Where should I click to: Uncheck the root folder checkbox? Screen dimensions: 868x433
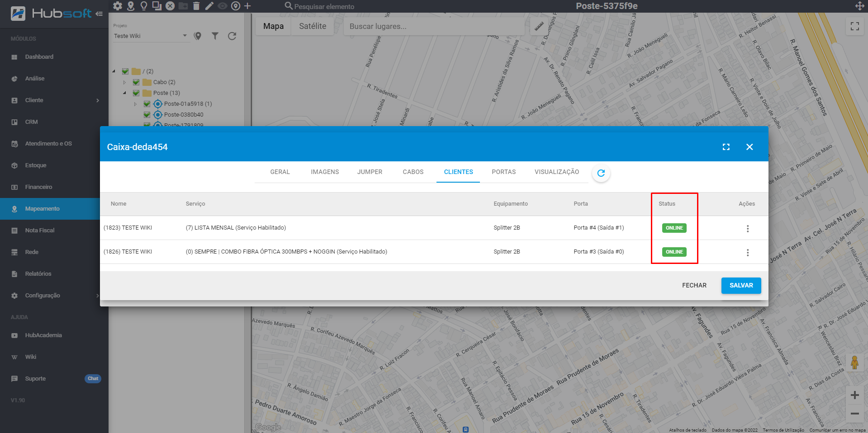pos(125,71)
